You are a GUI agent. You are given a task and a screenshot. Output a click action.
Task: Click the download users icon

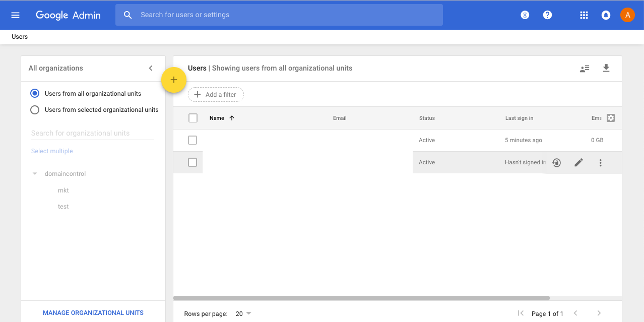point(606,68)
